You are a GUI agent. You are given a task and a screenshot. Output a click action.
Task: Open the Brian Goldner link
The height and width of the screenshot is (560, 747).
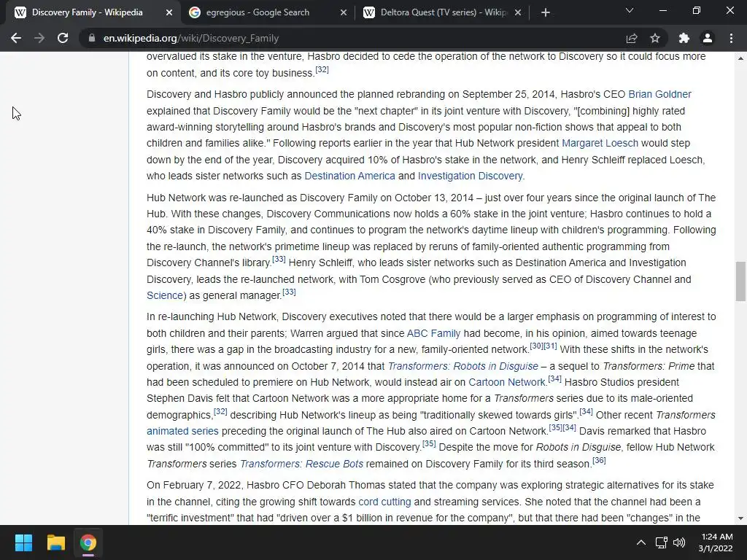point(659,94)
